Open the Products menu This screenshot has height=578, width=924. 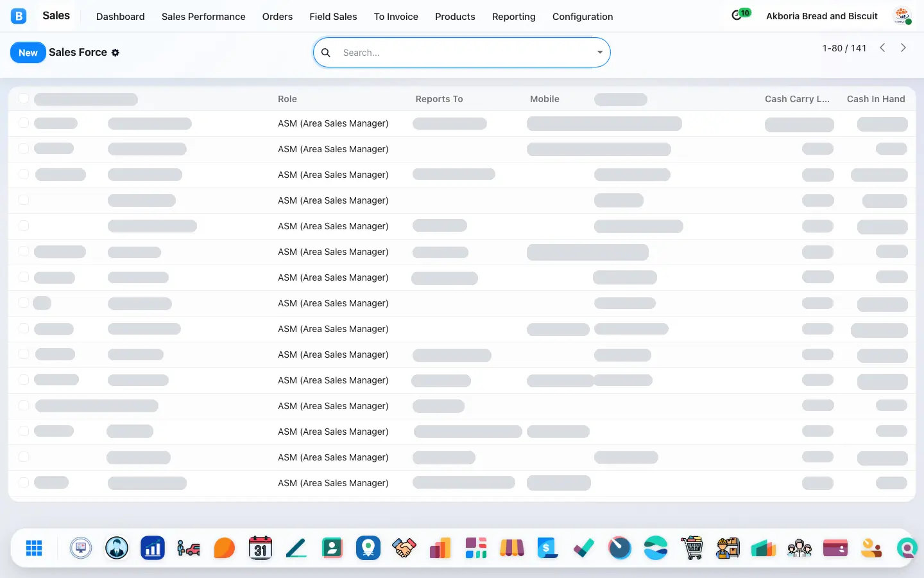(455, 17)
